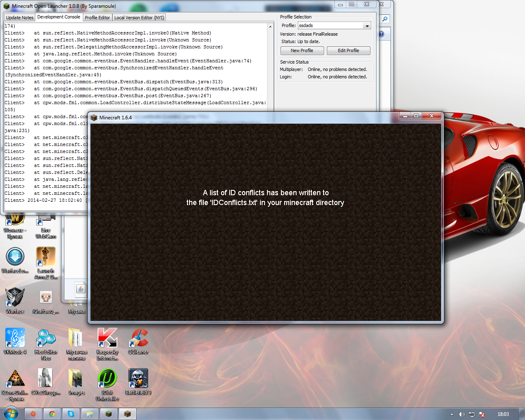525x420 pixels.
Task: Launch VKMusic 4 from the desktop
Action: [15, 341]
